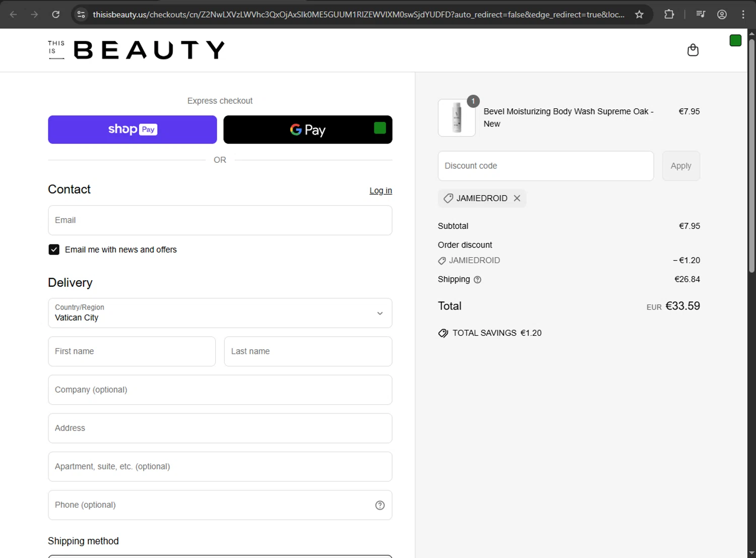This screenshot has width=756, height=558.
Task: Open the shipping info question mark
Action: (477, 279)
